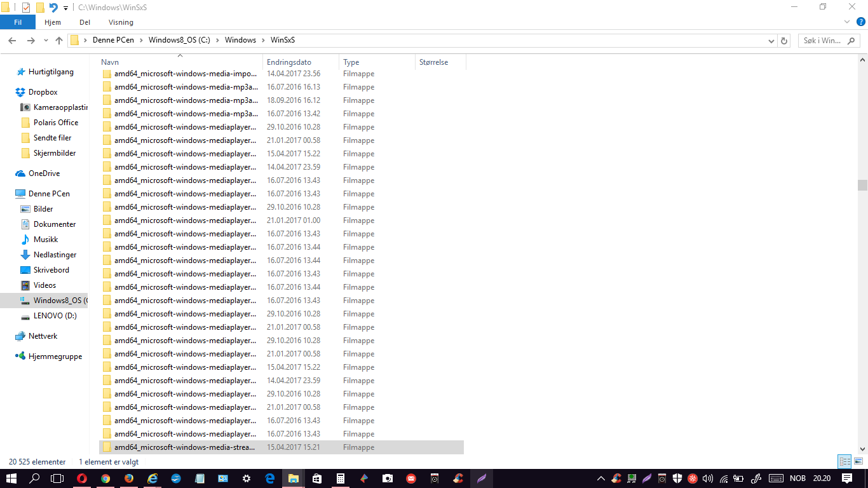Select Dropbox in the navigation pane
The height and width of the screenshot is (488, 868).
click(x=37, y=92)
